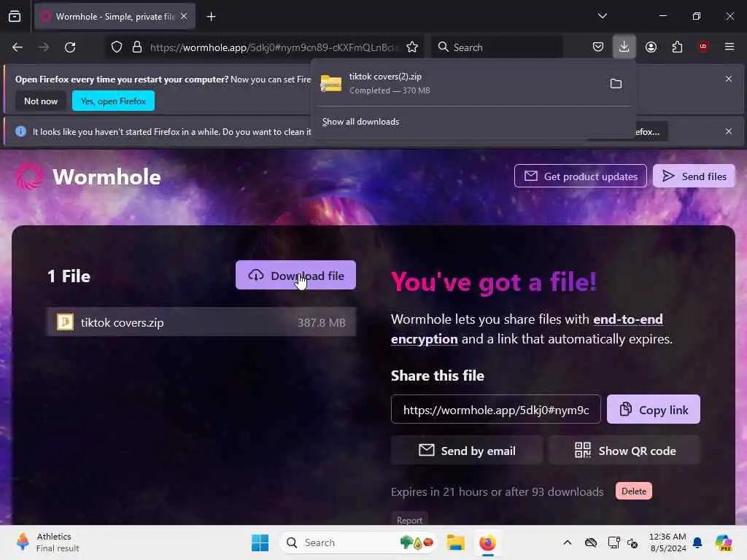Click Yes, open Firefox button
The image size is (747, 560).
tap(113, 101)
